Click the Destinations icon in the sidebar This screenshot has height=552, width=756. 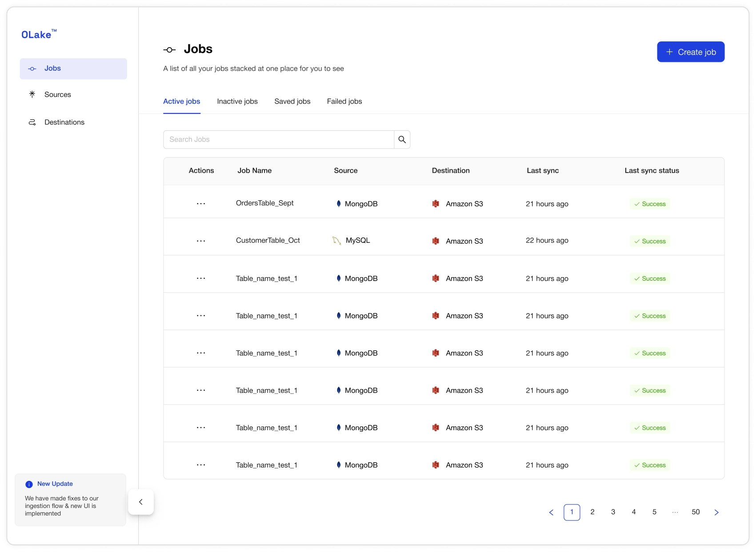tap(32, 122)
